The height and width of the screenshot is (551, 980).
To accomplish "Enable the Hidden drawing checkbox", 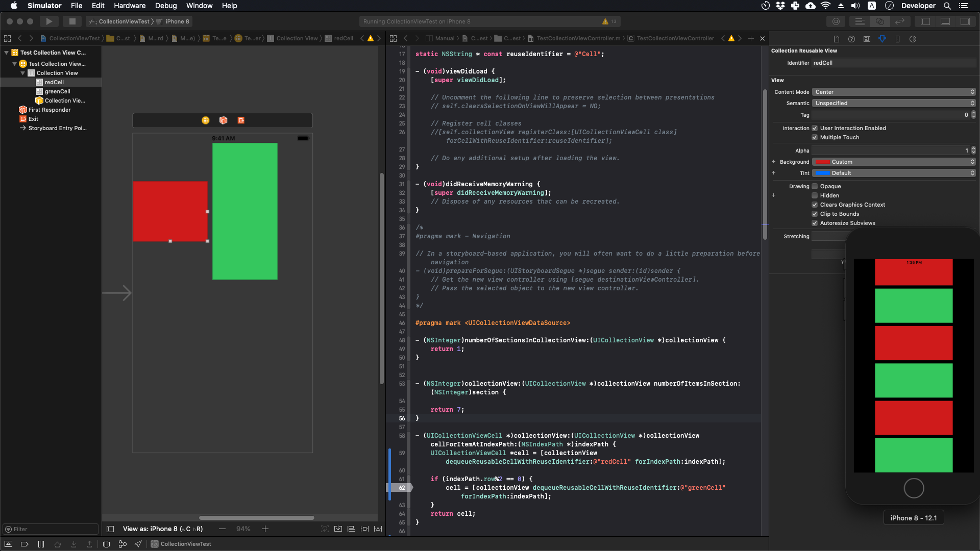I will pyautogui.click(x=815, y=196).
